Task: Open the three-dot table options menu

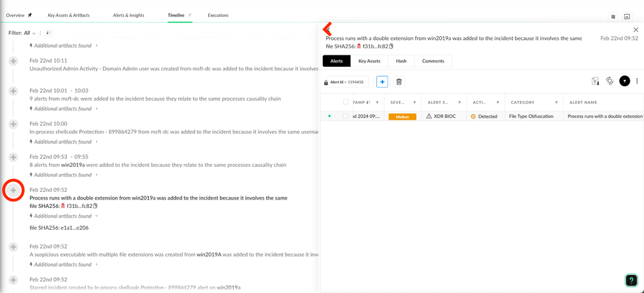Action: [637, 81]
